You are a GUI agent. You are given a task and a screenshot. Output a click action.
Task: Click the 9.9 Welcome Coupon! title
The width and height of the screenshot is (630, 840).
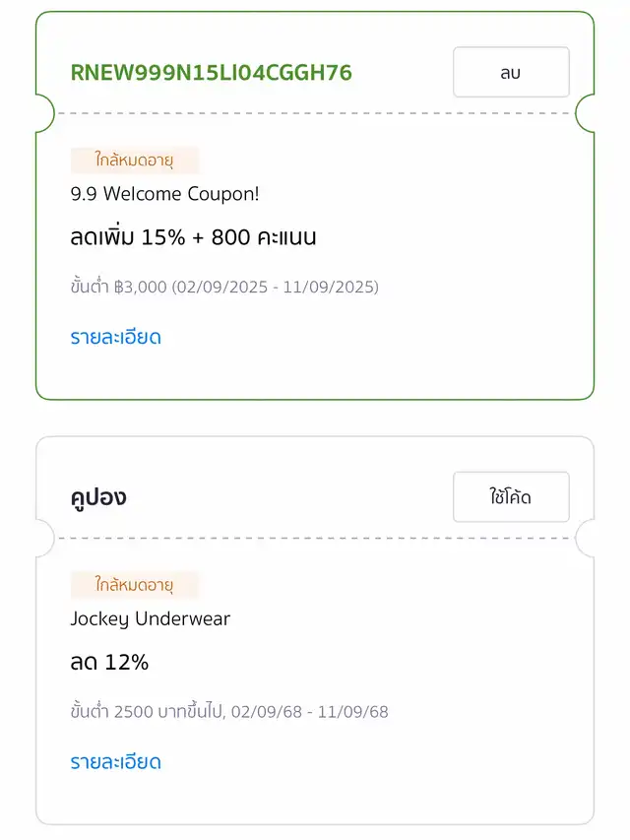click(164, 194)
